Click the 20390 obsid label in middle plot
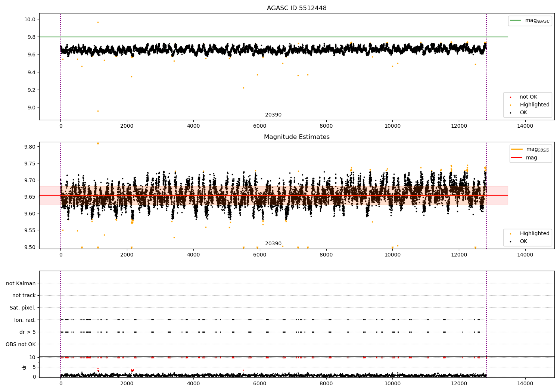 [273, 244]
